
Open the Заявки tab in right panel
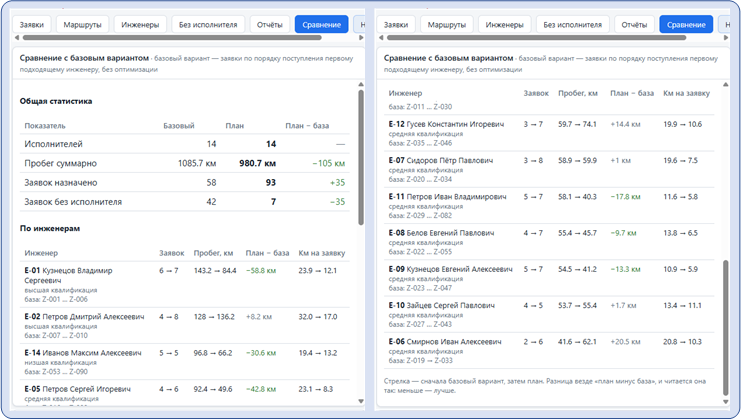[396, 25]
